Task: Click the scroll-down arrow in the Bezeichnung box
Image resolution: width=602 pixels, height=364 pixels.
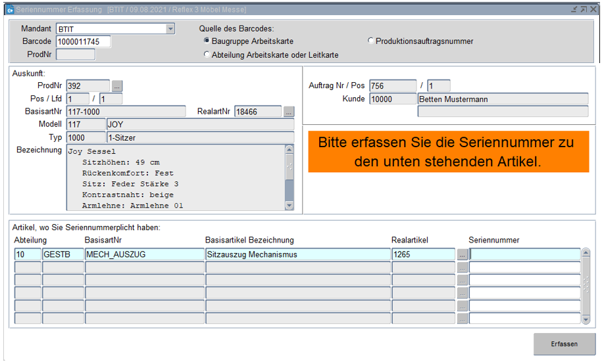Action: [289, 206]
